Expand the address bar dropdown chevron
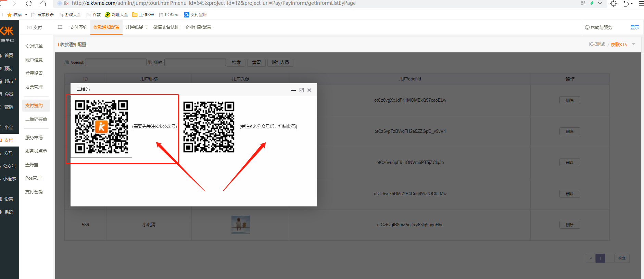The height and width of the screenshot is (279, 644). tap(600, 3)
